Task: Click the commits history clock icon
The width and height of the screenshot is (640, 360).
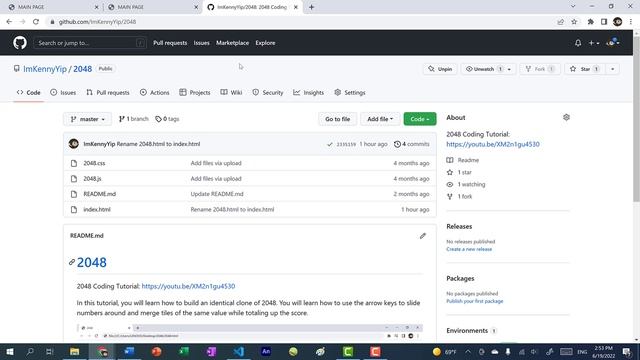Action: (x=397, y=144)
